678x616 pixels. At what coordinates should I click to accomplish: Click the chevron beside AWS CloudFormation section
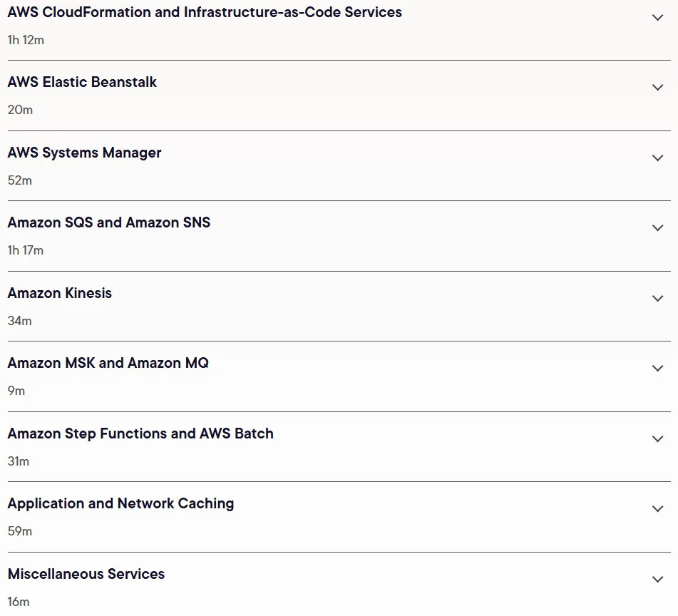[657, 18]
